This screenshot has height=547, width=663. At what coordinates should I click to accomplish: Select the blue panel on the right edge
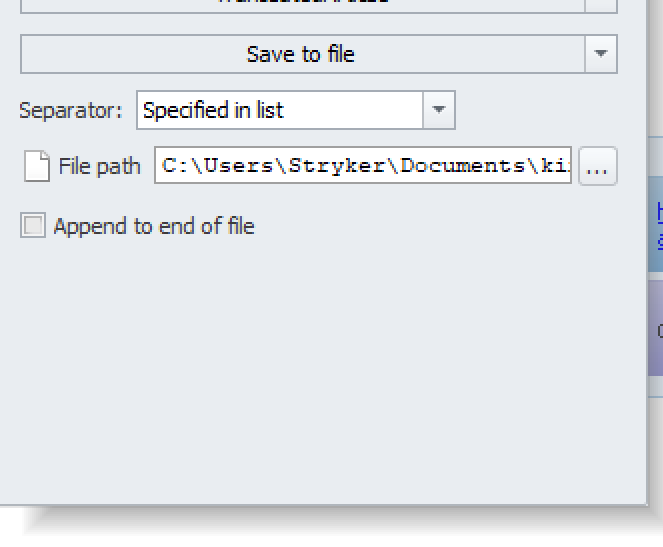coord(655,224)
